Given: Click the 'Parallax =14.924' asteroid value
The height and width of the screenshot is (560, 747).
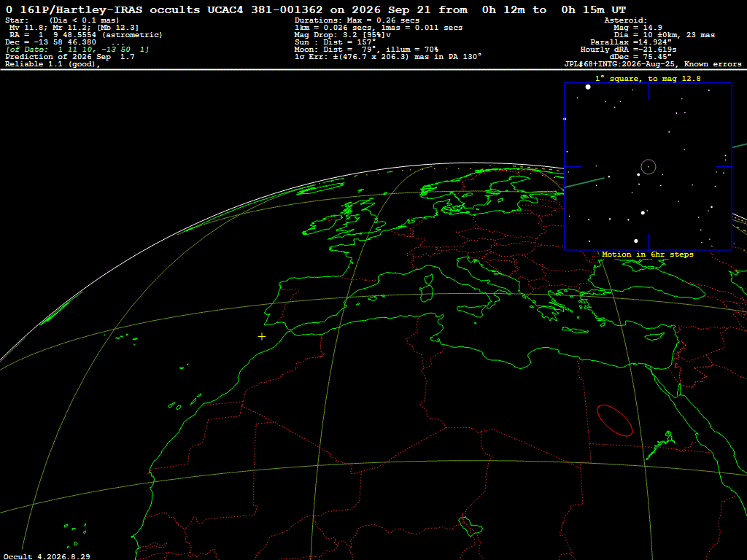Looking at the screenshot, I should [631, 42].
